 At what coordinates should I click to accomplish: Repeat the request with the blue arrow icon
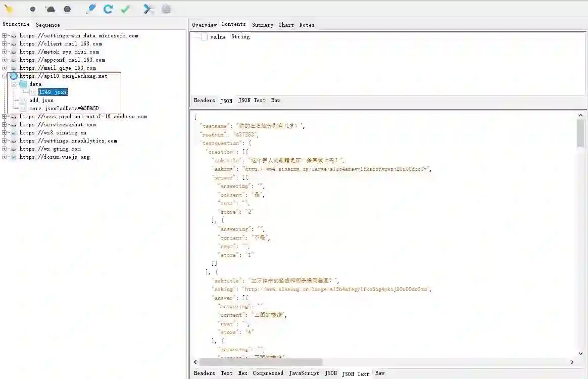[x=108, y=9]
